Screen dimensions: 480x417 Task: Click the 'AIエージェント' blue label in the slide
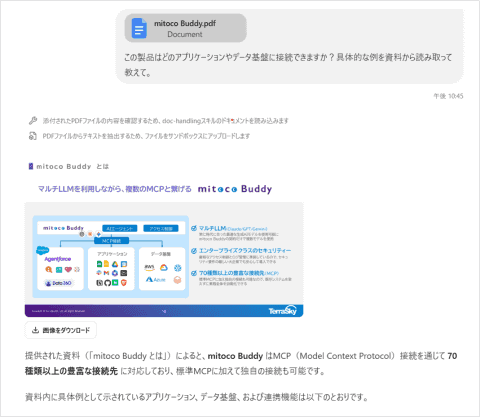(x=120, y=228)
